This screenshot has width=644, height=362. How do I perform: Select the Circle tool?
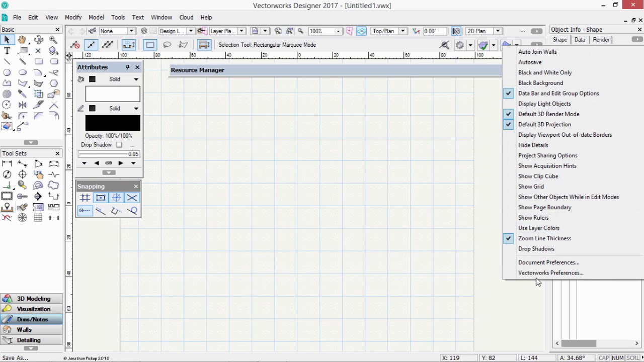tap(7, 72)
